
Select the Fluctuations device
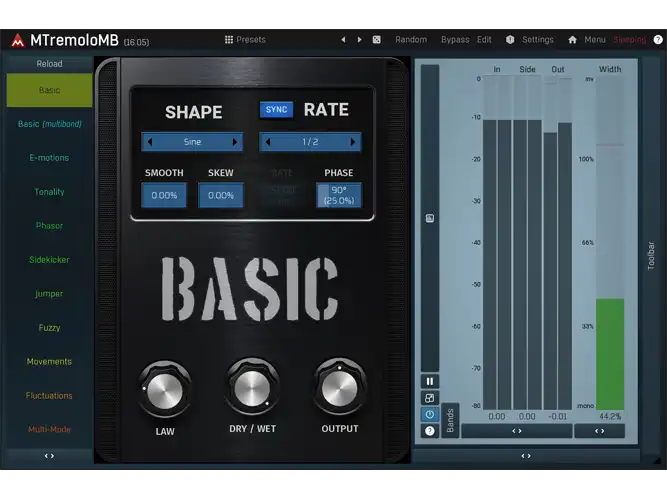click(x=49, y=395)
